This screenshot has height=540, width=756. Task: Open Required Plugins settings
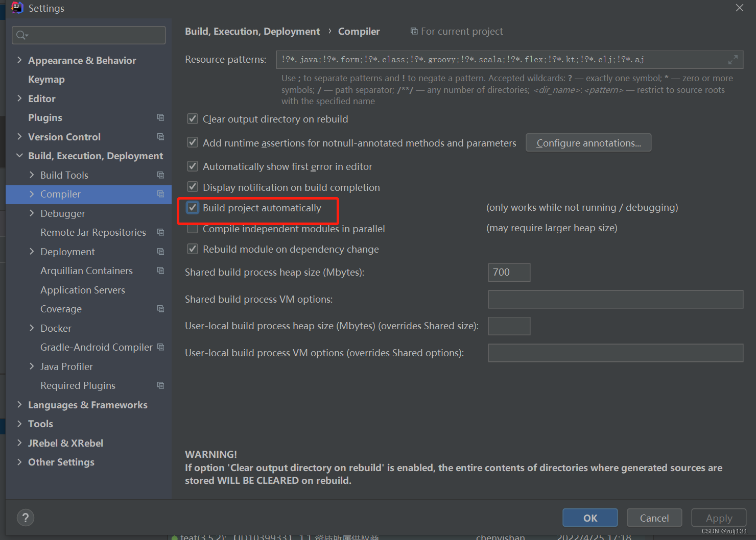coord(78,385)
